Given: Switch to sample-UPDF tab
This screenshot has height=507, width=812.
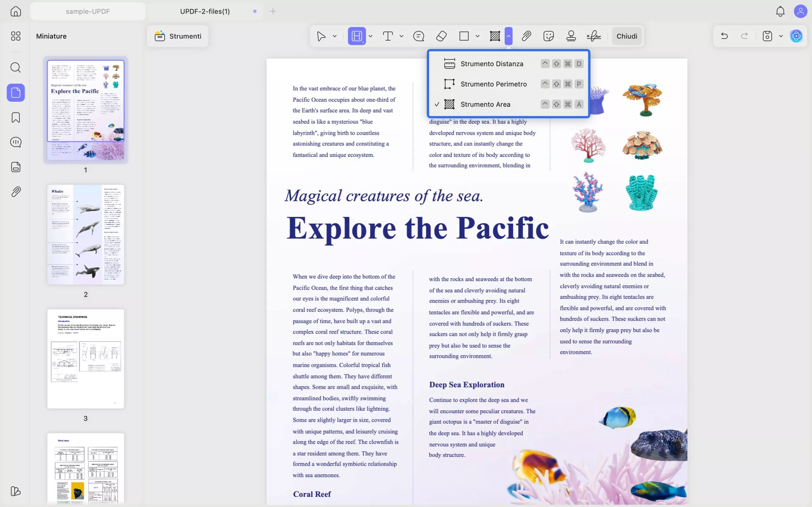Looking at the screenshot, I should click(x=88, y=11).
